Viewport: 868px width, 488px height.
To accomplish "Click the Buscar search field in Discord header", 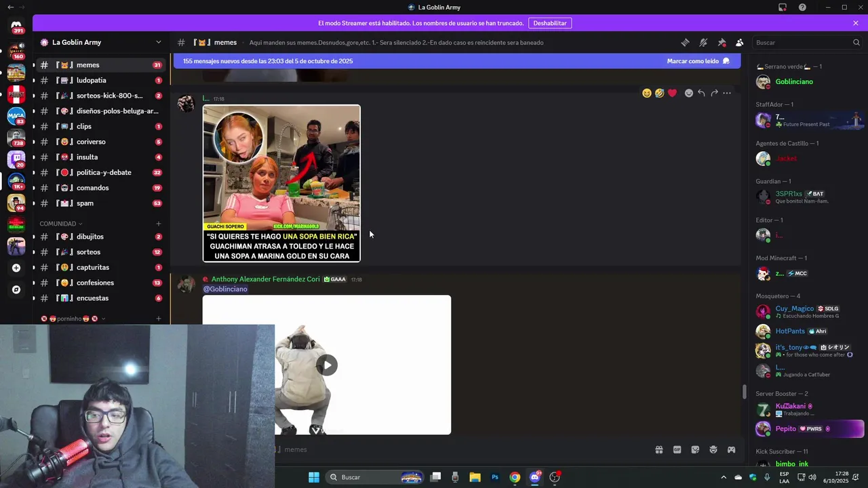I will click(x=807, y=42).
